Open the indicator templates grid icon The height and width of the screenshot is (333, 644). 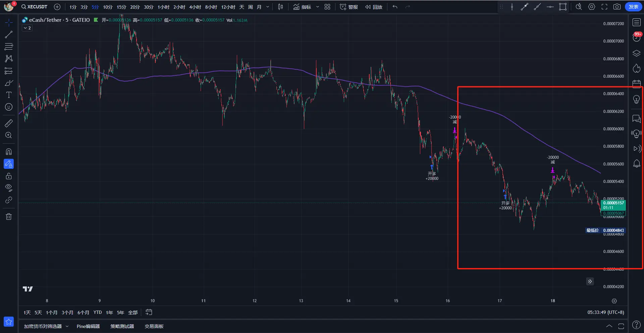[328, 7]
